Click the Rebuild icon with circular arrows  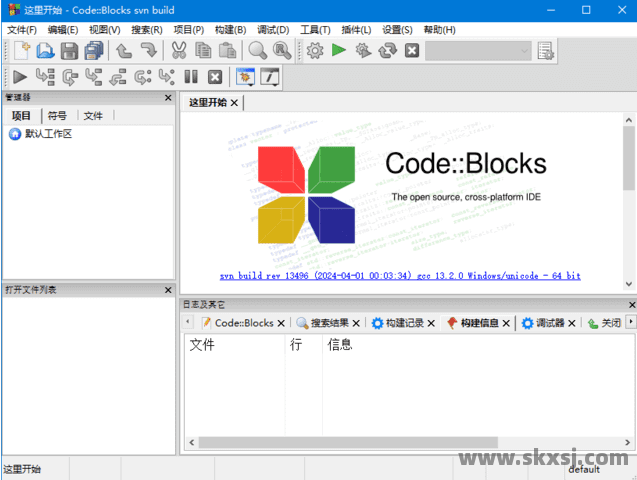[x=387, y=51]
